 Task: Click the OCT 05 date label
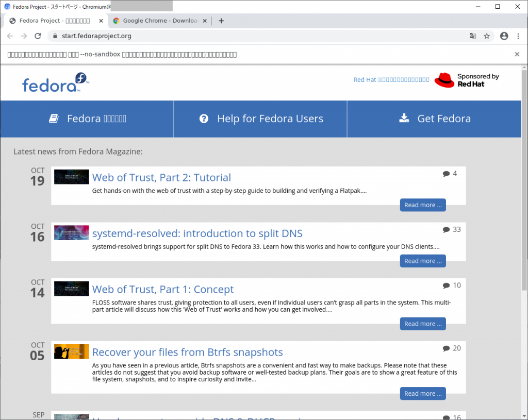37,351
